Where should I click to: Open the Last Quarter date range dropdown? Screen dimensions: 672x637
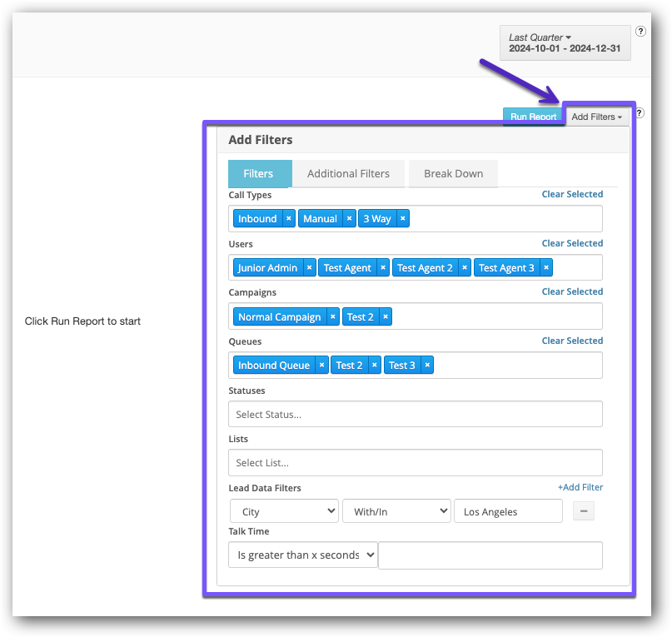(x=565, y=42)
